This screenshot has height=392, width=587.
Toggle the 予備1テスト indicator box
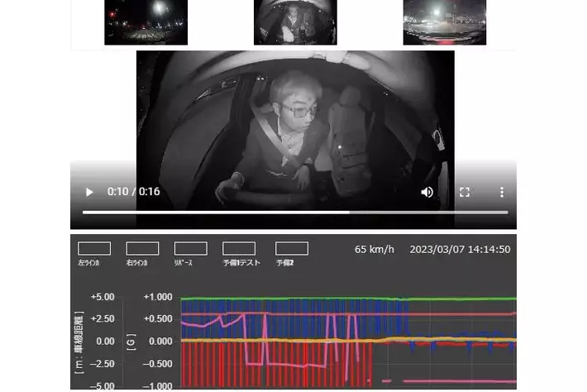coord(239,248)
